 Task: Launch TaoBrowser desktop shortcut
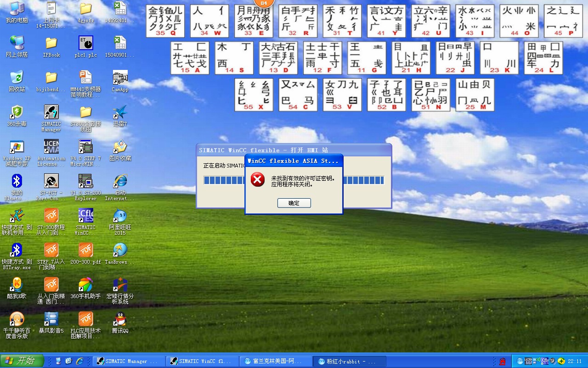[120, 254]
